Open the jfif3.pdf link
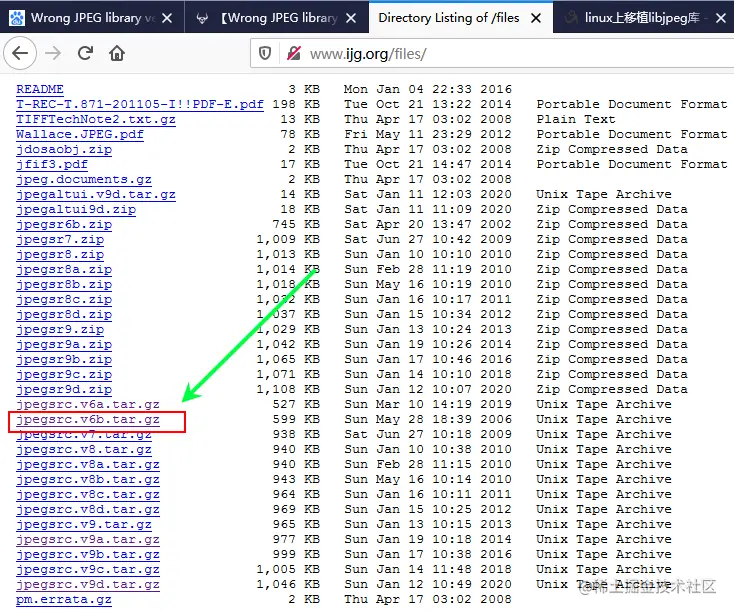 pos(51,164)
